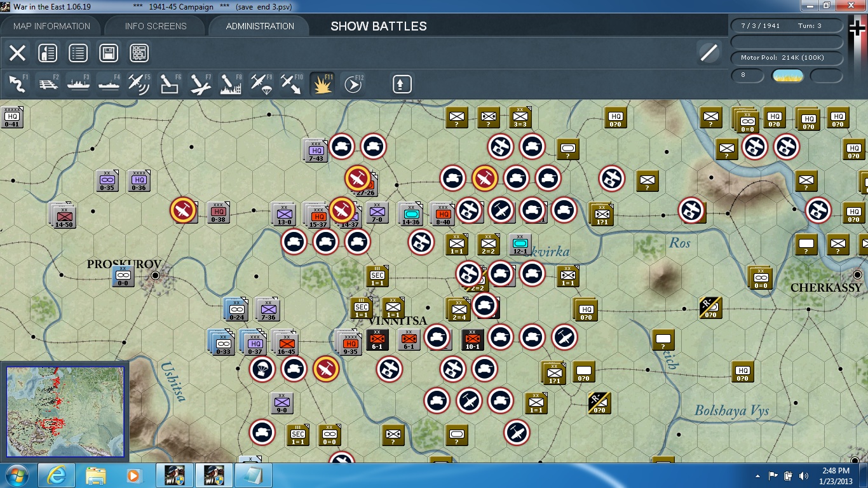Viewport: 868px width, 488px height.
Task: Activate the F8 bomb city mode
Action: [x=231, y=84]
